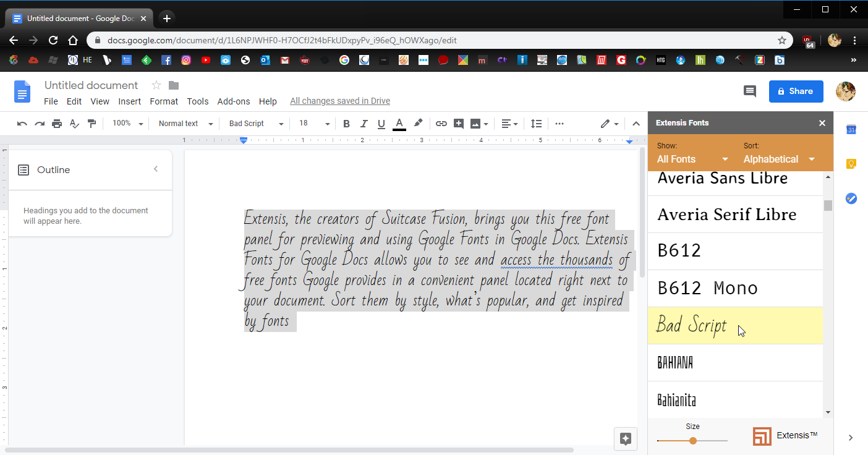The height and width of the screenshot is (455, 868).
Task: Apply the Bahianita font
Action: click(x=735, y=400)
